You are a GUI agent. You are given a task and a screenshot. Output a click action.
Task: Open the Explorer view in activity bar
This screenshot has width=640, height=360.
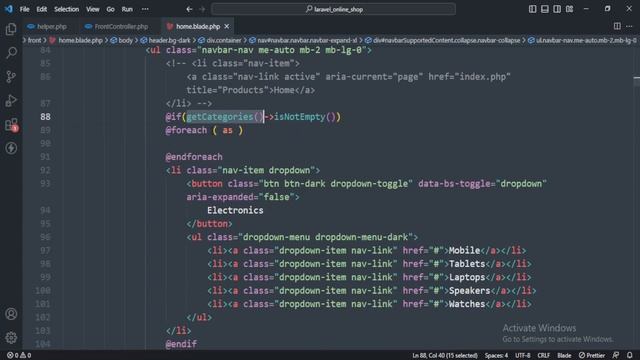11,29
